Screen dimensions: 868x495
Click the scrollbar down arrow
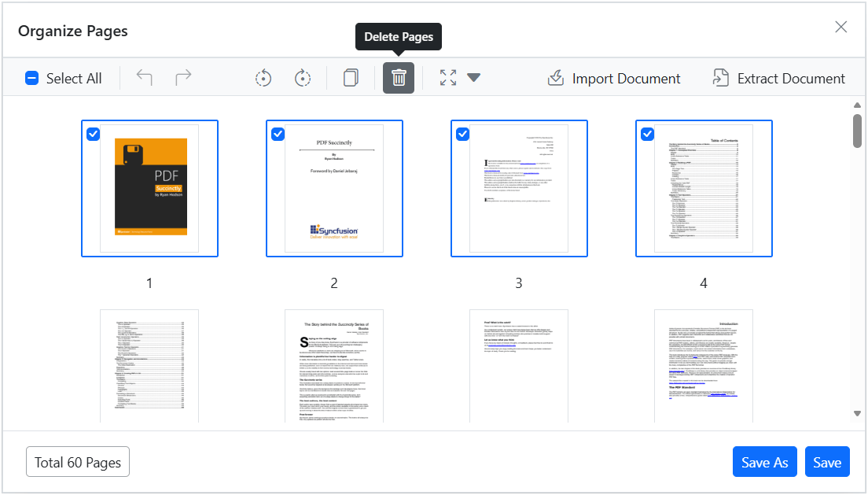(x=857, y=413)
